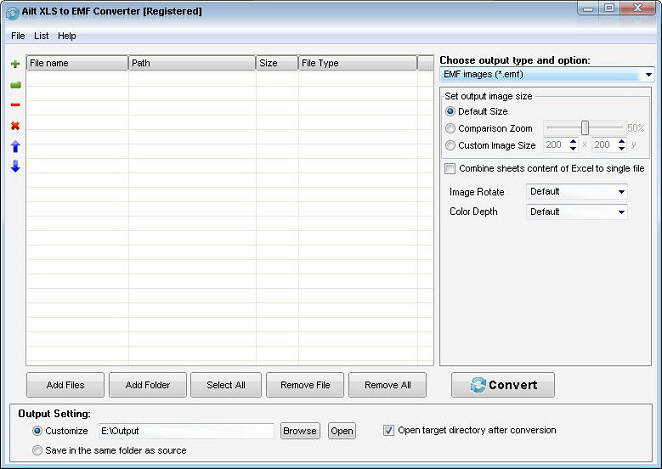Image resolution: width=662 pixels, height=469 pixels.
Task: Click the Convert button's refresh icon
Action: click(478, 385)
